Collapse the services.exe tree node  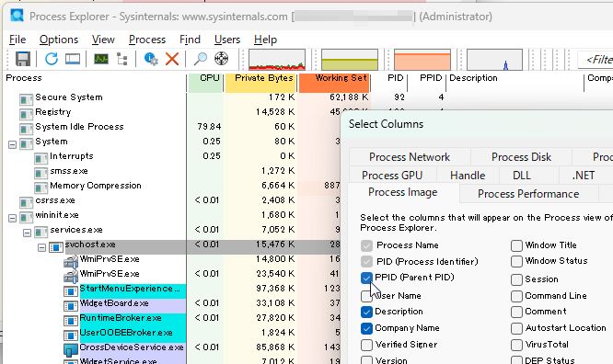pos(27,233)
